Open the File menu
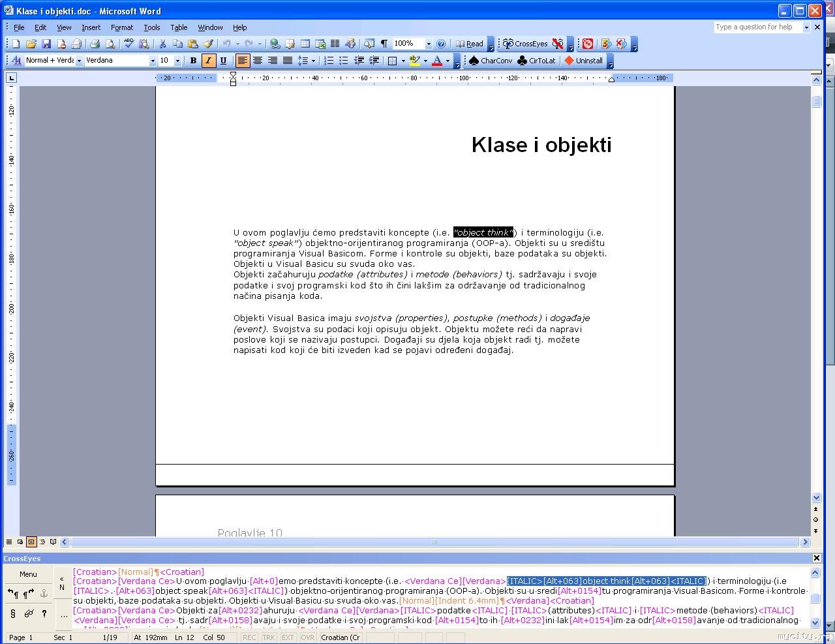Image resolution: width=835 pixels, height=644 pixels. tap(19, 27)
